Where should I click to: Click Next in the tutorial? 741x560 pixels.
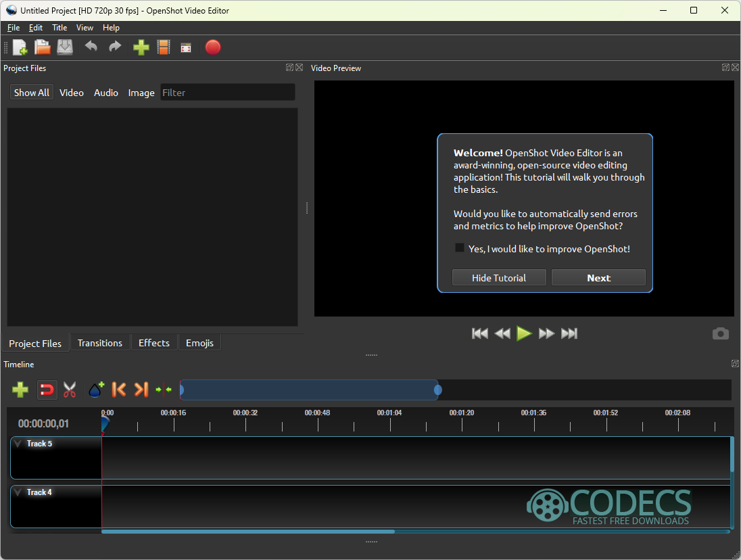pos(599,278)
